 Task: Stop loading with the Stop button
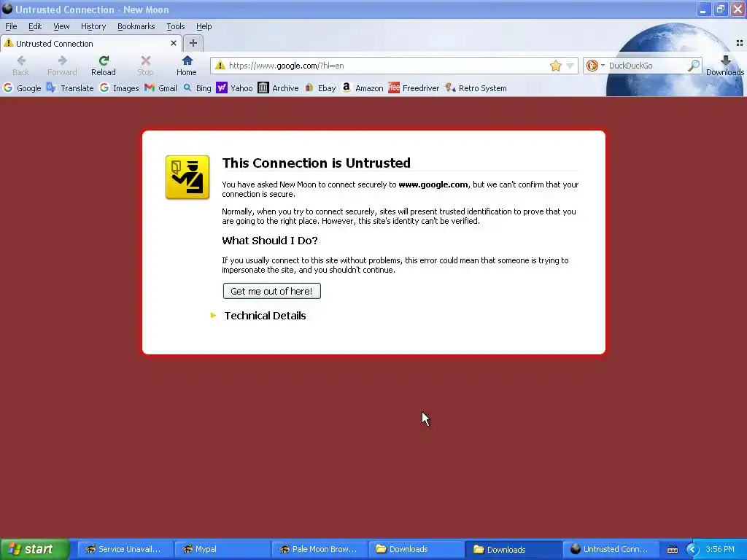[x=145, y=66]
